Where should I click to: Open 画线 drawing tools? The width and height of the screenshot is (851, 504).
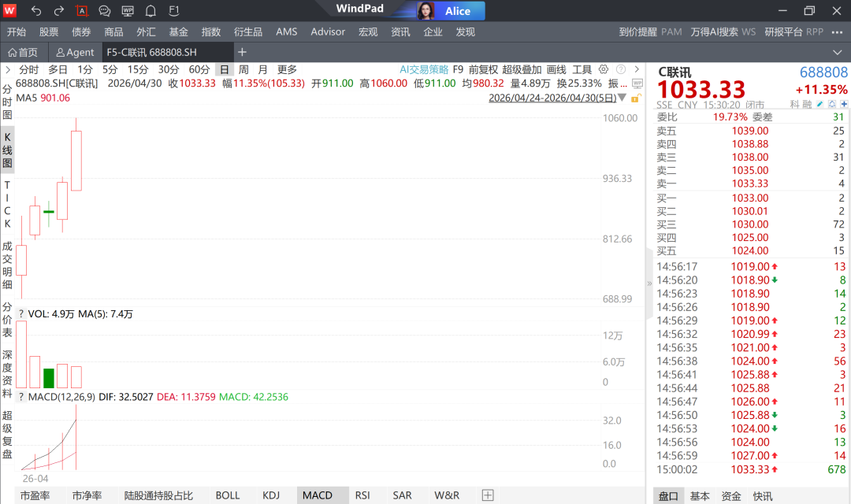click(x=556, y=69)
